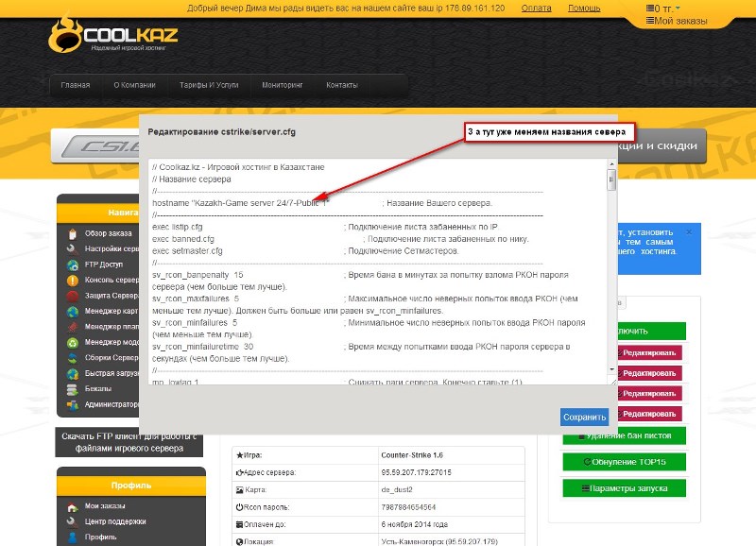Click the exec setmaster.cfg line
The image size is (756, 546).
coord(187,251)
